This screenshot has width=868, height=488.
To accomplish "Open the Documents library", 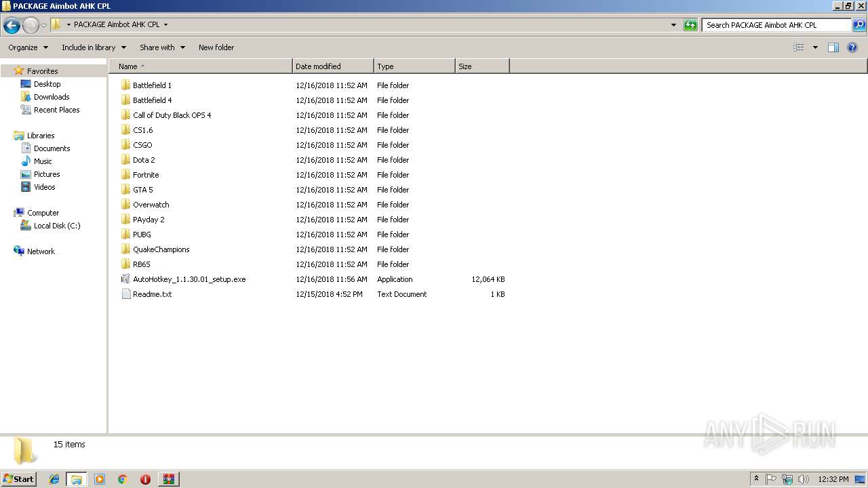I will [x=52, y=148].
